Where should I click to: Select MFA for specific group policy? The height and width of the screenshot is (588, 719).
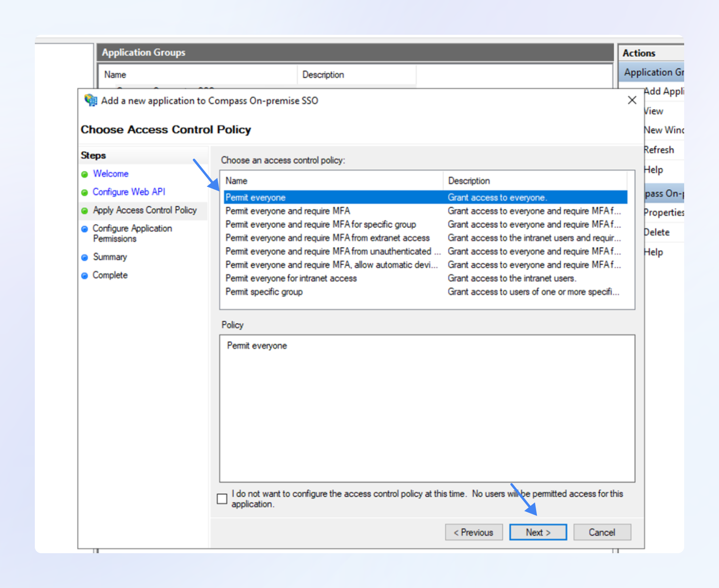(x=321, y=224)
